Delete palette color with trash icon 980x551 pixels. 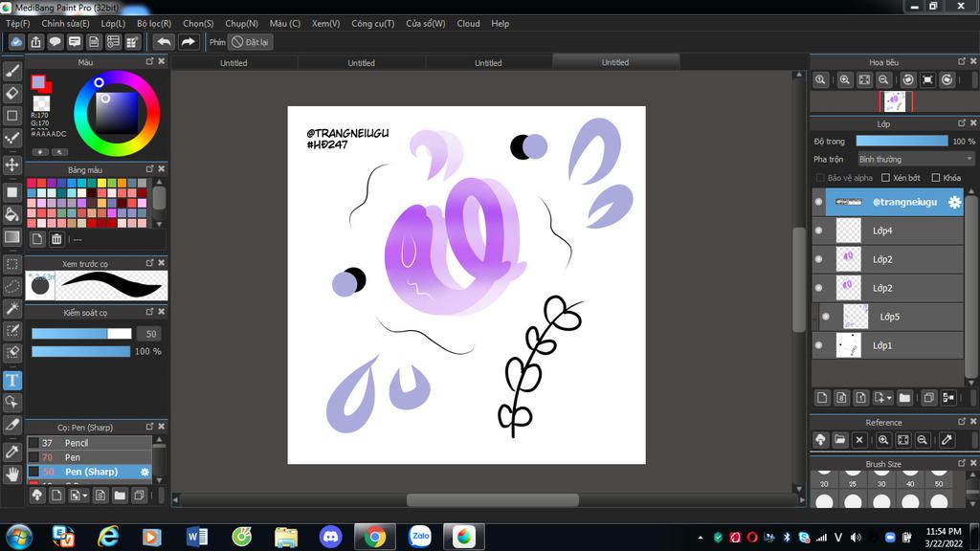[x=56, y=239]
